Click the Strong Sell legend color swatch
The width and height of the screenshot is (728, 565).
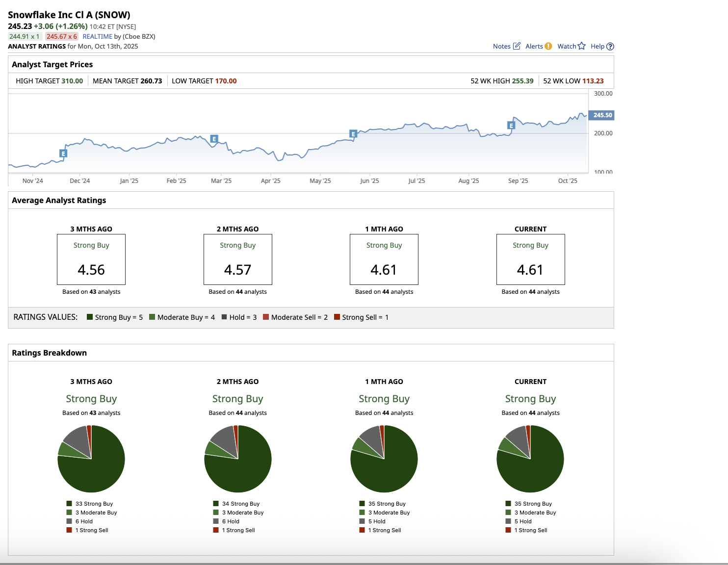tap(337, 317)
